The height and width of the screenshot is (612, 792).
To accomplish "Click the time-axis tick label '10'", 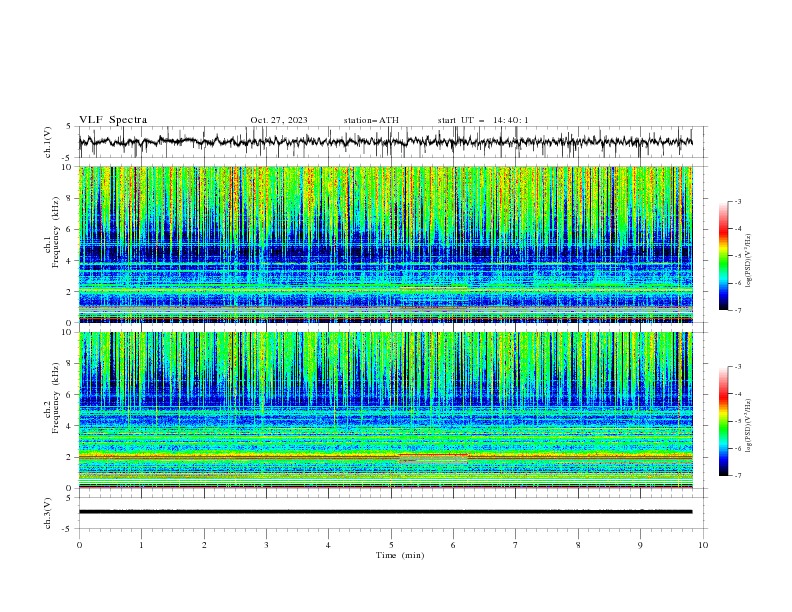I will point(703,545).
